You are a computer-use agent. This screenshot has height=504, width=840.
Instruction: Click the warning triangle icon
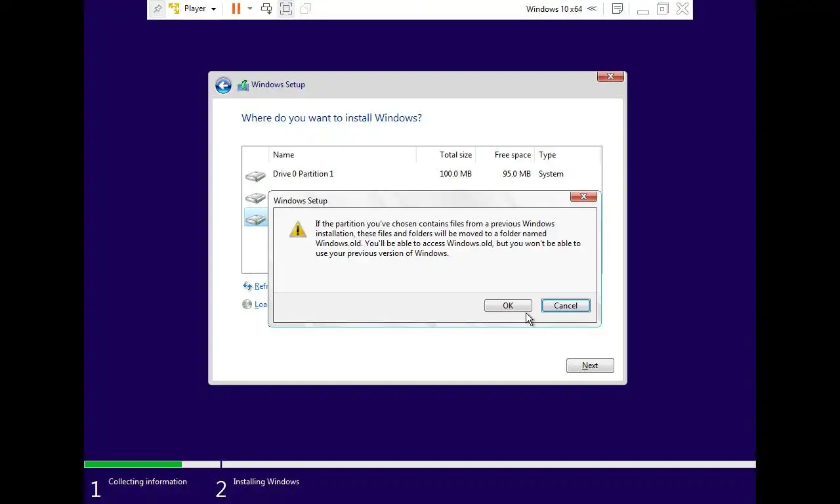coord(298,229)
